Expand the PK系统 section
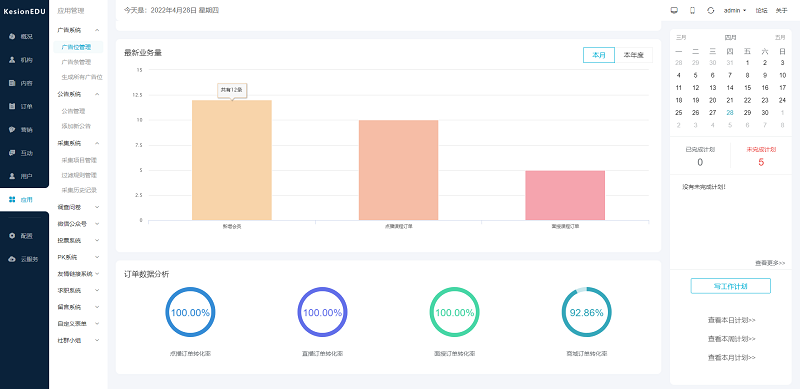The height and width of the screenshot is (389, 800). [78, 257]
